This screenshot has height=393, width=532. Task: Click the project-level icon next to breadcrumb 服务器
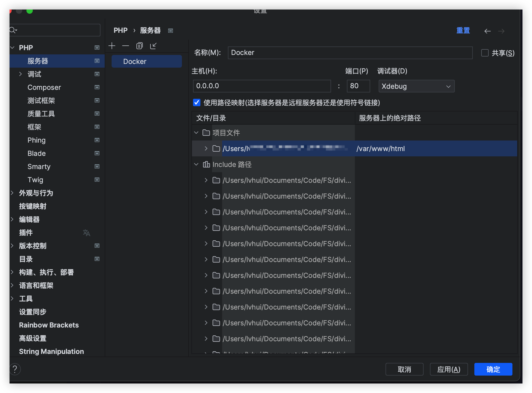(x=171, y=31)
